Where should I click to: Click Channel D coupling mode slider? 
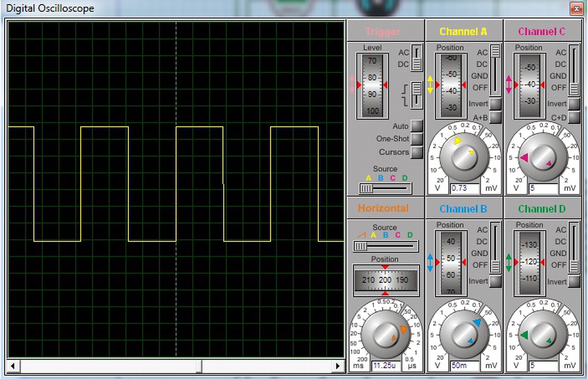click(x=574, y=247)
